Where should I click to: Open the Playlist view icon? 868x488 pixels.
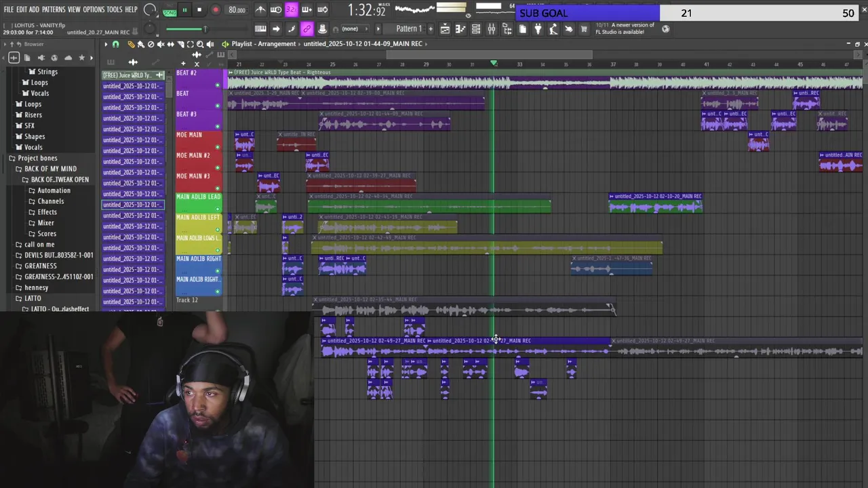(445, 29)
